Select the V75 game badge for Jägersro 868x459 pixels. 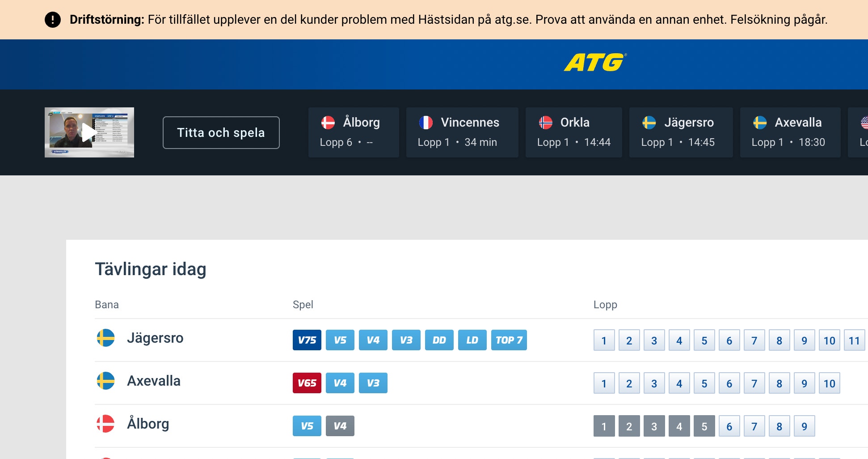[307, 340]
